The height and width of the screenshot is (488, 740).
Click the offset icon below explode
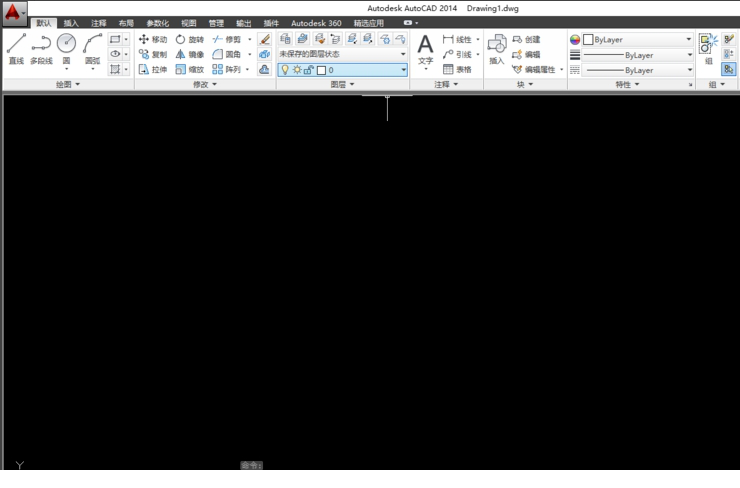tap(264, 69)
